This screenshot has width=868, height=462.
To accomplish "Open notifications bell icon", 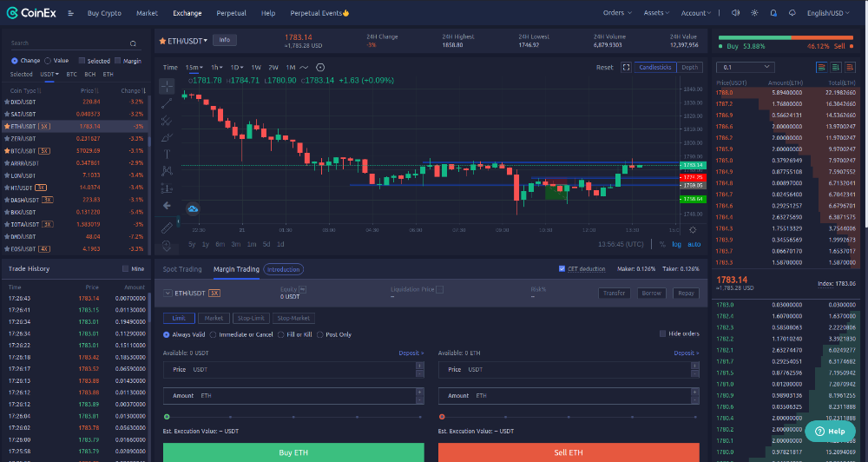I will point(773,13).
